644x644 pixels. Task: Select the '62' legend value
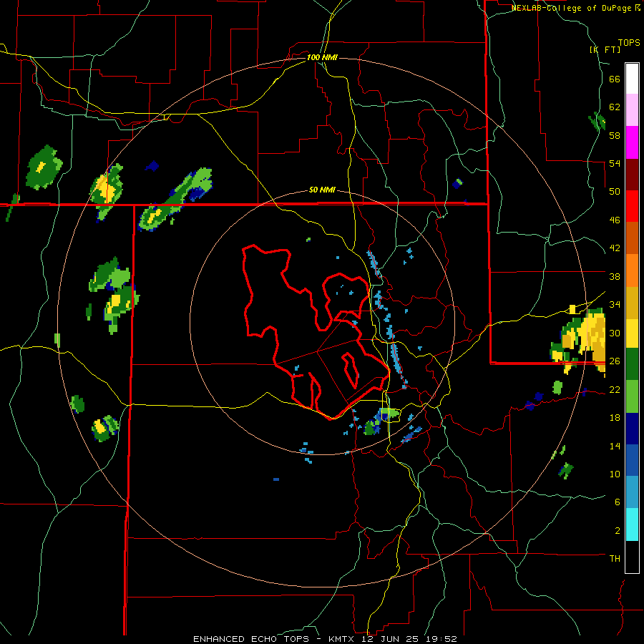click(615, 107)
